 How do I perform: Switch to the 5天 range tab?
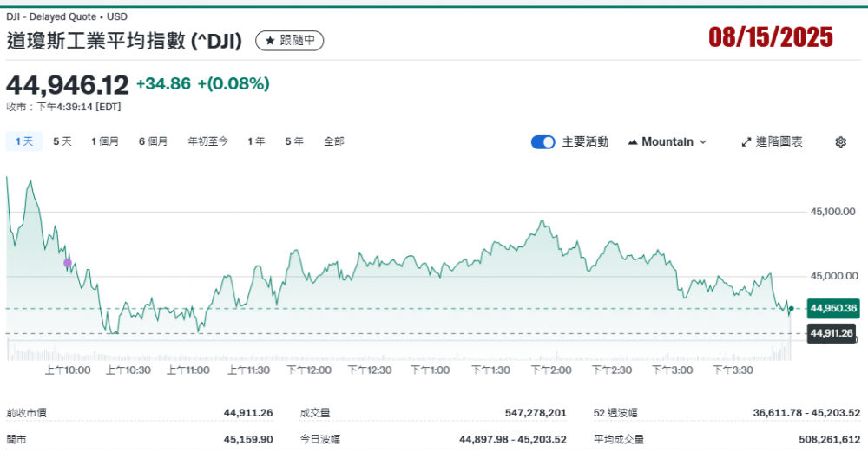coord(62,141)
